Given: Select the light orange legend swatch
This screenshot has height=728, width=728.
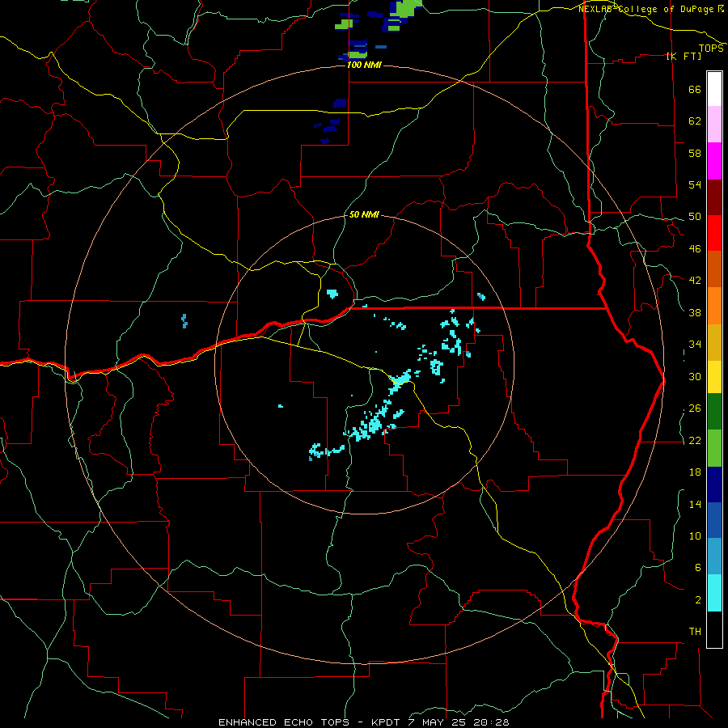Looking at the screenshot, I should coord(714,306).
